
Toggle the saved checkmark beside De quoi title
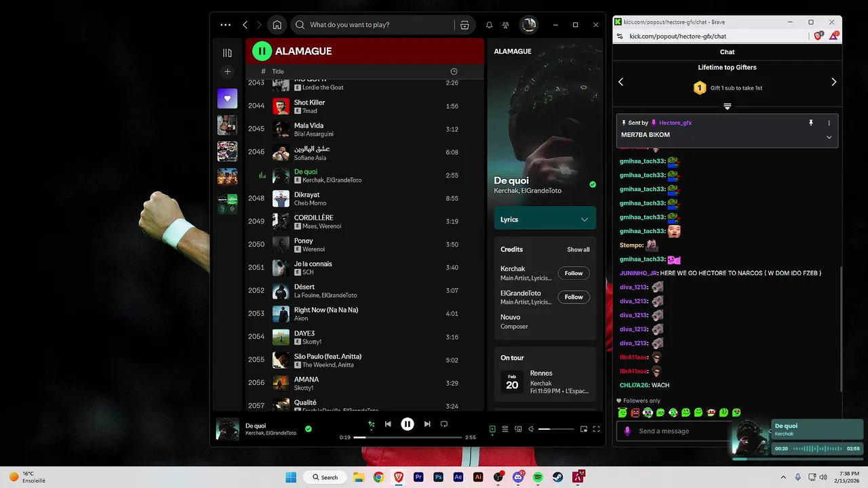click(593, 184)
